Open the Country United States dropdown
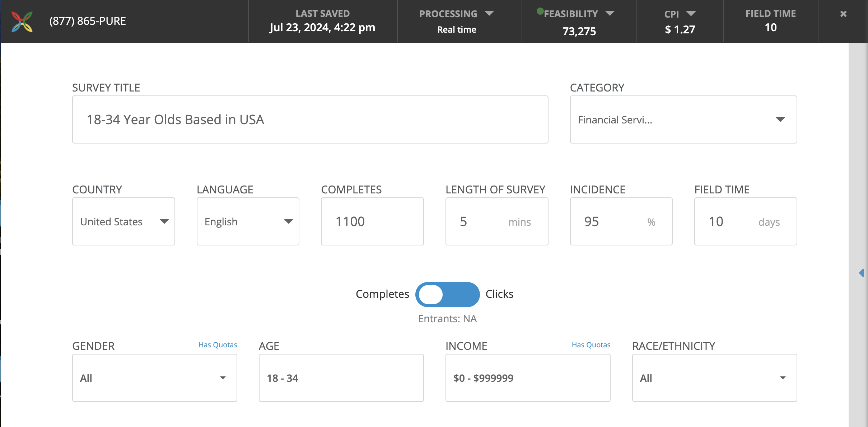 pos(123,221)
